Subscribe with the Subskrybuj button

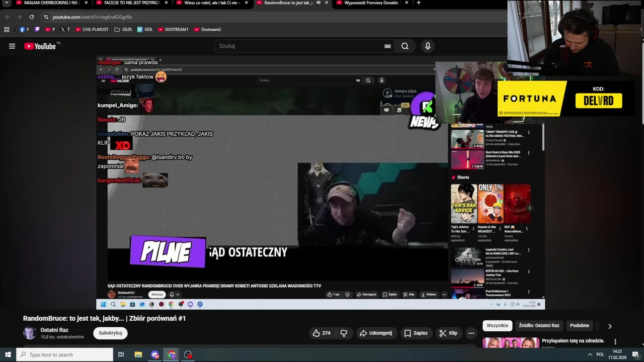click(x=110, y=333)
